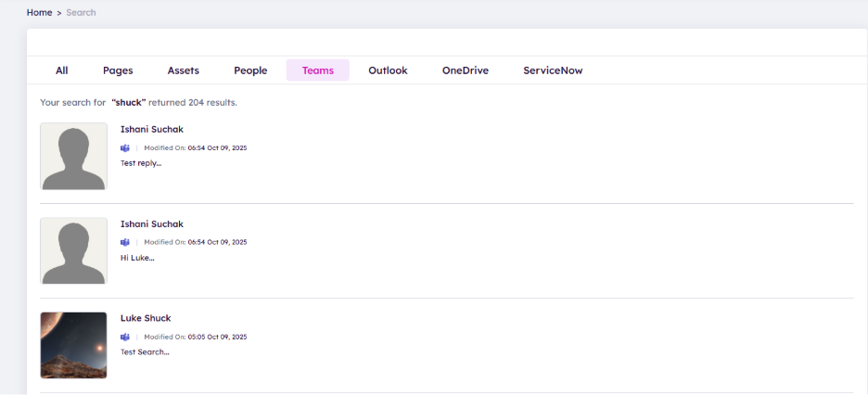Open the Pages tab
868x395 pixels.
coord(118,70)
